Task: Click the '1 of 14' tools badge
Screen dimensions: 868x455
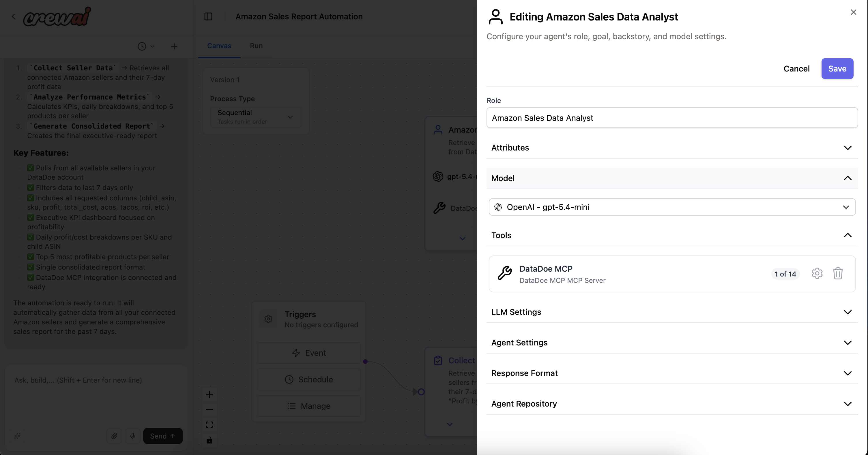Action: (785, 274)
